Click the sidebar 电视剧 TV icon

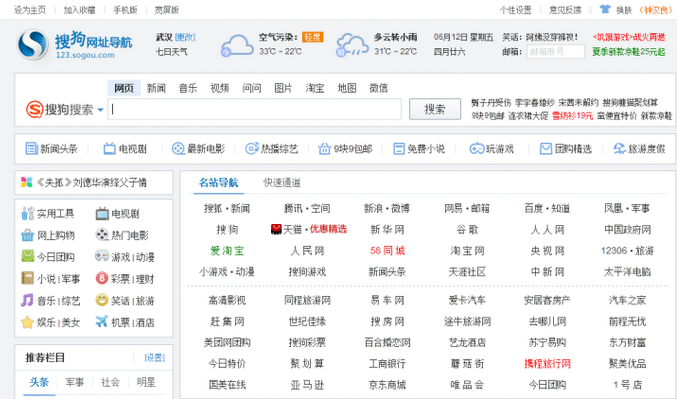click(102, 213)
